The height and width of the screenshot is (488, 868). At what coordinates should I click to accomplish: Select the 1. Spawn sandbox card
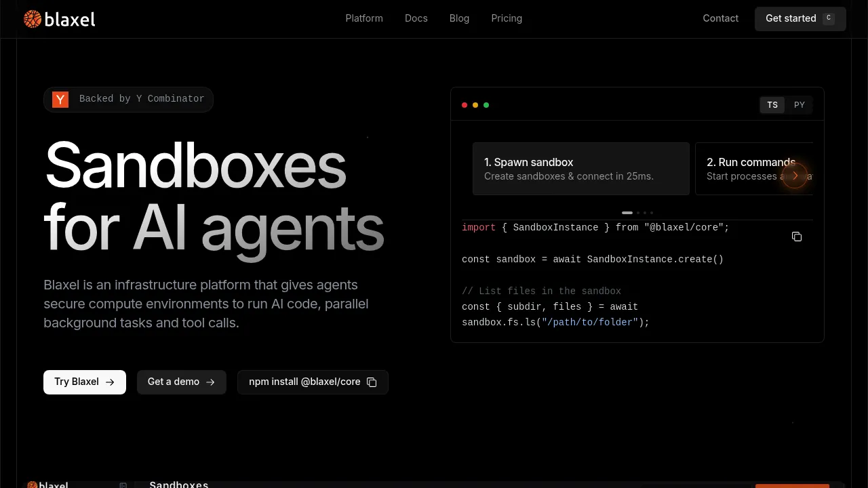pyautogui.click(x=581, y=169)
